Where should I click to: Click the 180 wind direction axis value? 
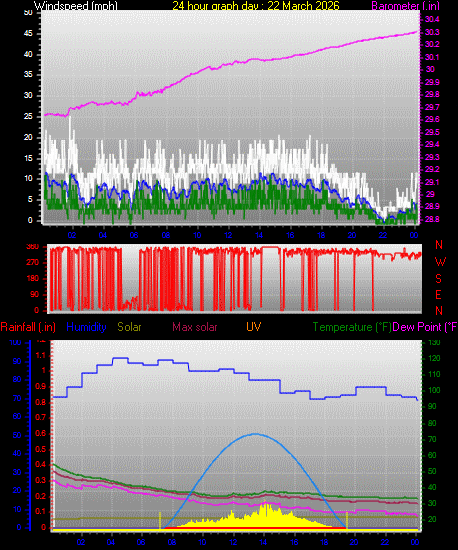click(x=32, y=279)
